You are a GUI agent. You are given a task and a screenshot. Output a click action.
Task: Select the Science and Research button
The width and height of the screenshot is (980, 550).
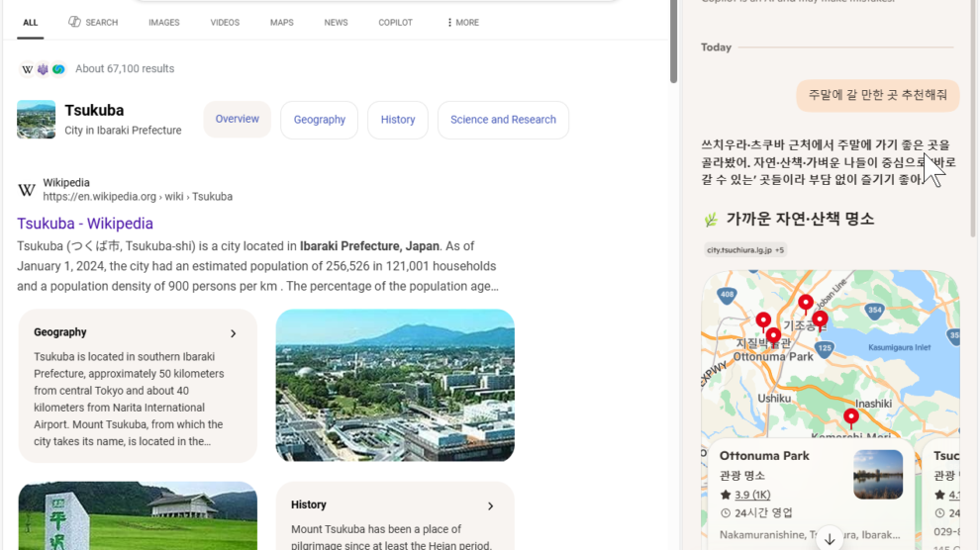tap(503, 120)
